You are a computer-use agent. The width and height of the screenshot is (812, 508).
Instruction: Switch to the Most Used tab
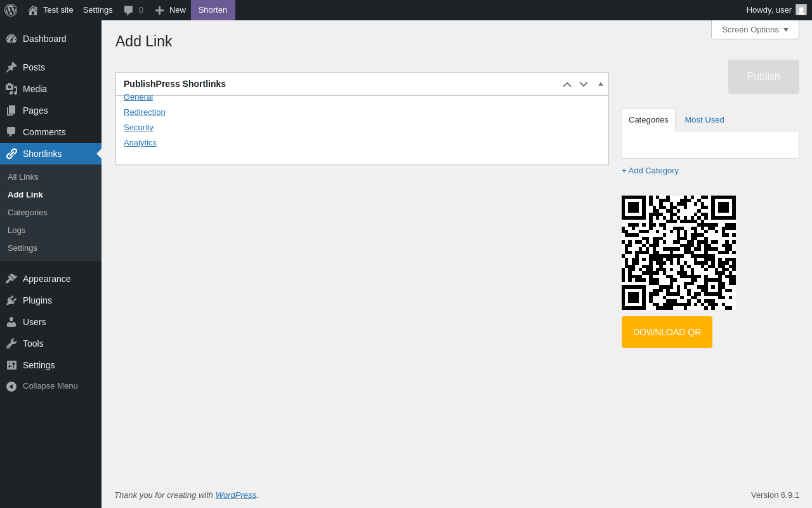pos(704,119)
